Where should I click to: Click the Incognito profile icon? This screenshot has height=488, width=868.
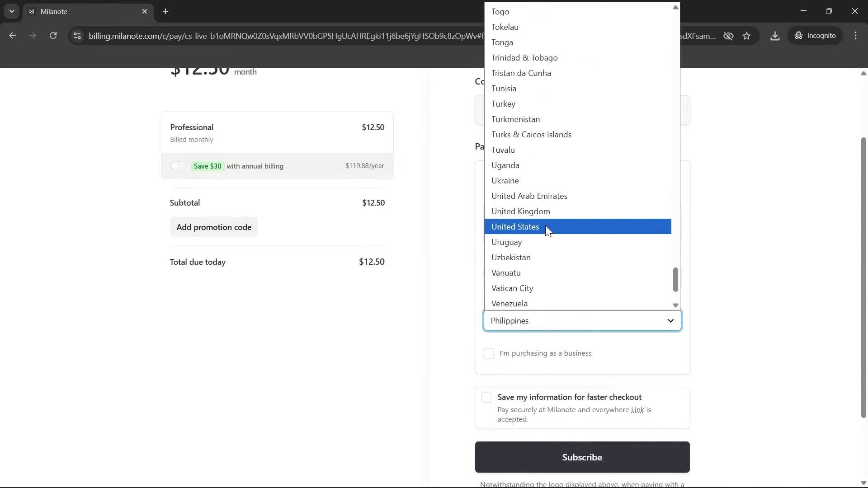click(816, 36)
